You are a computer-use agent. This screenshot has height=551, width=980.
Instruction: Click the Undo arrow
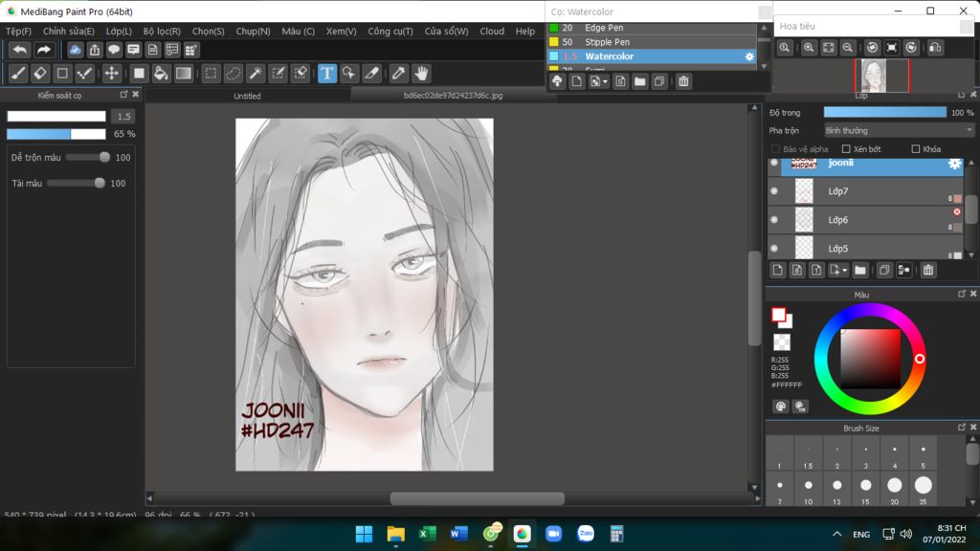20,50
